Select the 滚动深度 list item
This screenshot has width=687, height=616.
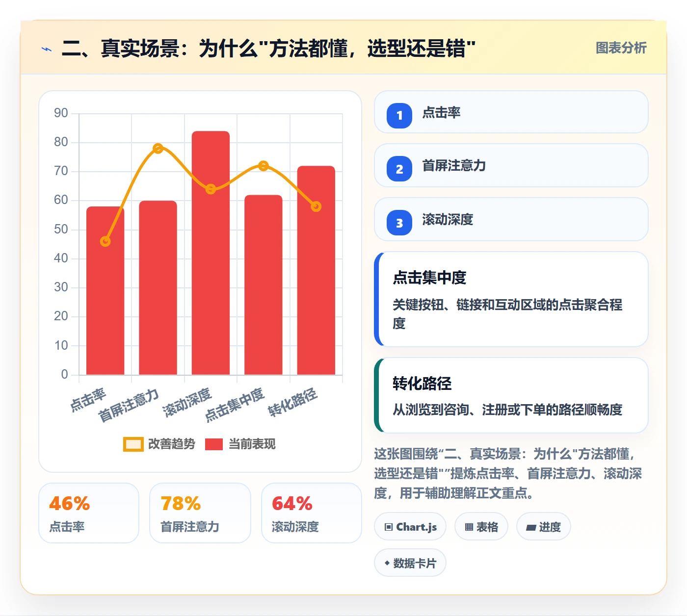(511, 219)
